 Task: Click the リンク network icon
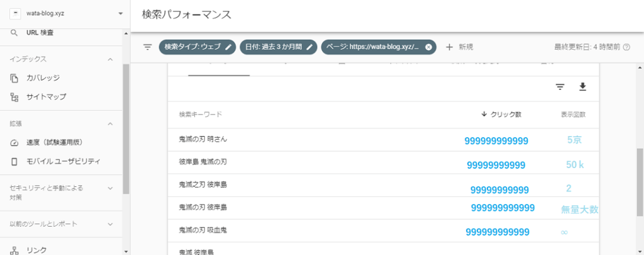pos(14,250)
